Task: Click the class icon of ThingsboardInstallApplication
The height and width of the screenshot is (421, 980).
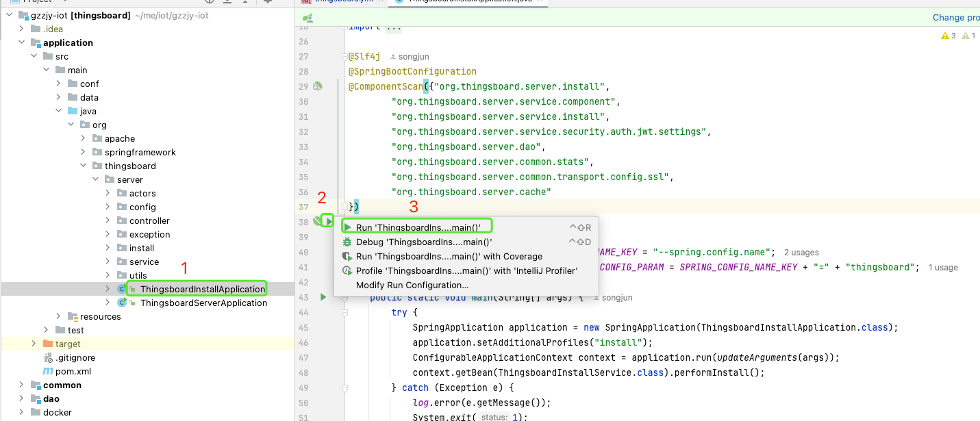Action: pyautogui.click(x=122, y=289)
